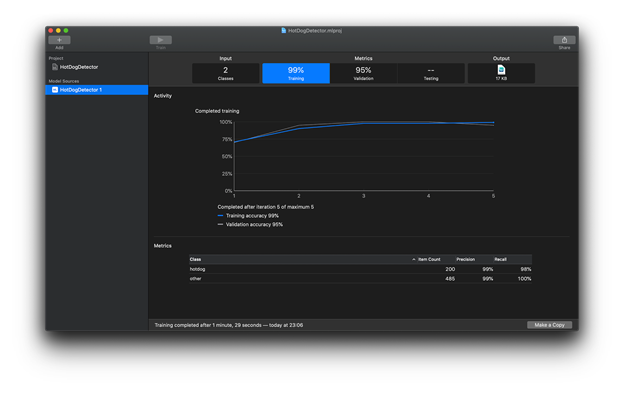
Task: Click the Add plus icon in toolbar
Action: 59,40
